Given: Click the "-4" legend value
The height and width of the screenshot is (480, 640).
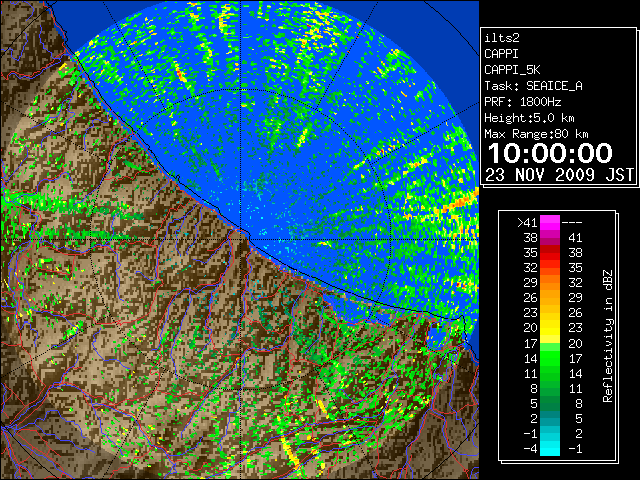Looking at the screenshot, I should (530, 449).
